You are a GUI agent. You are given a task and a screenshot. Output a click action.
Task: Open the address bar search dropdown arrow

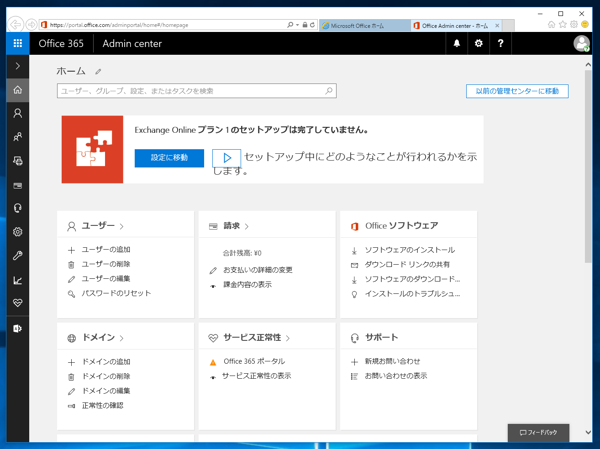coord(297,25)
